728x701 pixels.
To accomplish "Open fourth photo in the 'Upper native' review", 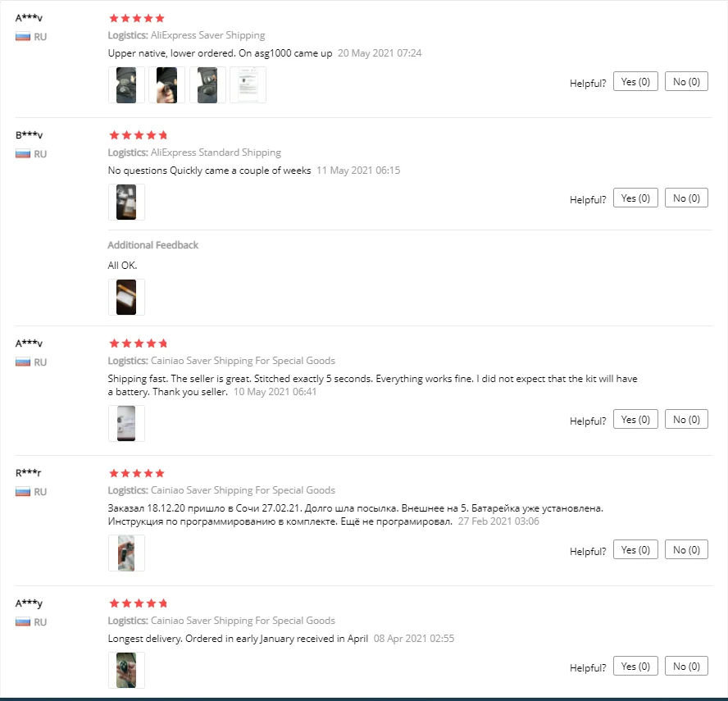I will 248,85.
